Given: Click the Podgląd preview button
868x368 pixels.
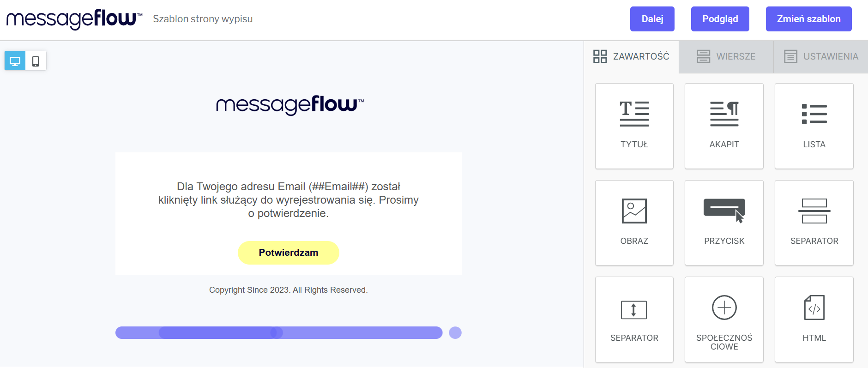Looking at the screenshot, I should [x=720, y=19].
